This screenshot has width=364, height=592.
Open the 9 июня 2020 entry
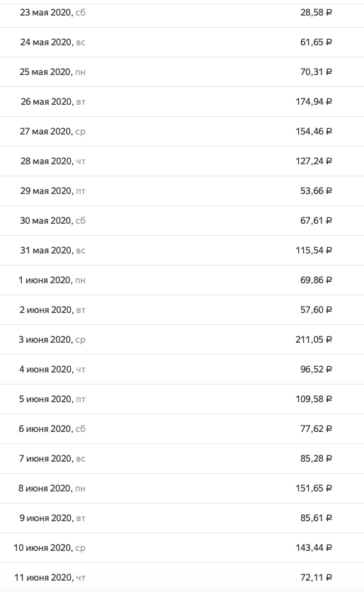click(x=182, y=518)
